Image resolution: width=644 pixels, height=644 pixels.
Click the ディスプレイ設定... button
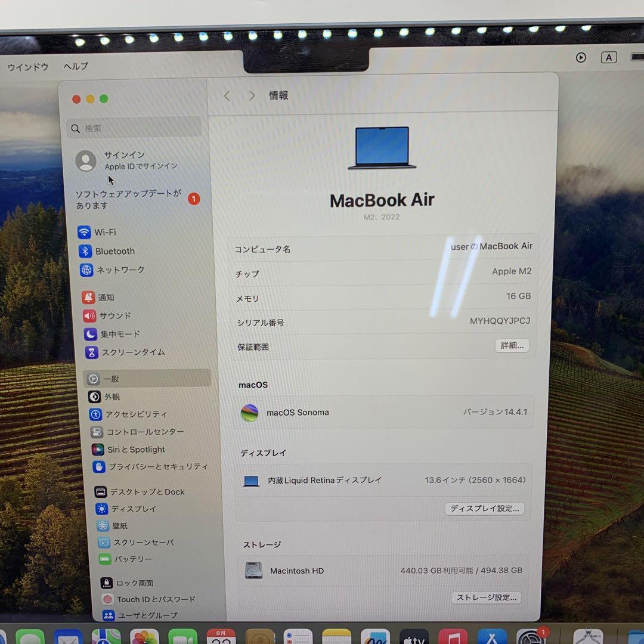[485, 509]
